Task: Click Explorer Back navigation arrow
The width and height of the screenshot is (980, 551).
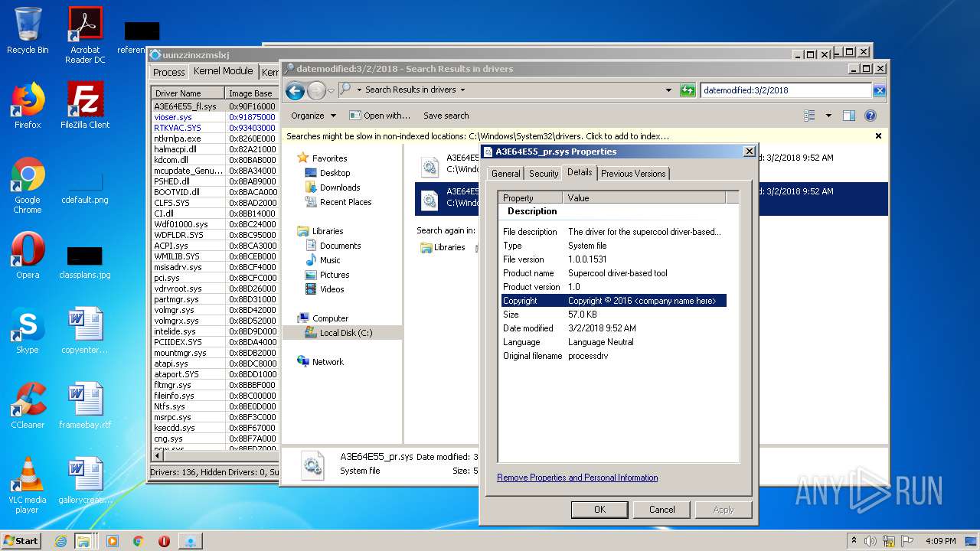Action: coord(295,90)
